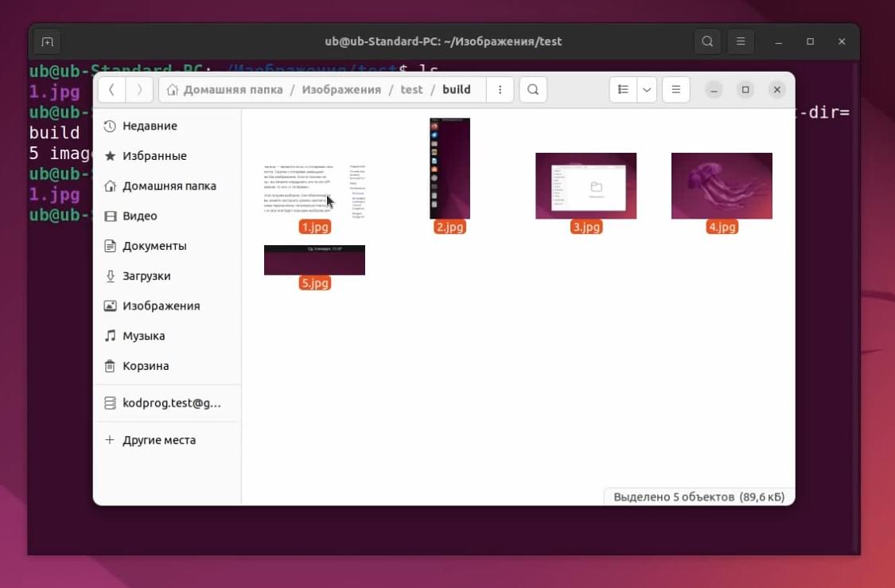This screenshot has width=895, height=588.
Task: Open the terminal search button
Action: pos(707,41)
